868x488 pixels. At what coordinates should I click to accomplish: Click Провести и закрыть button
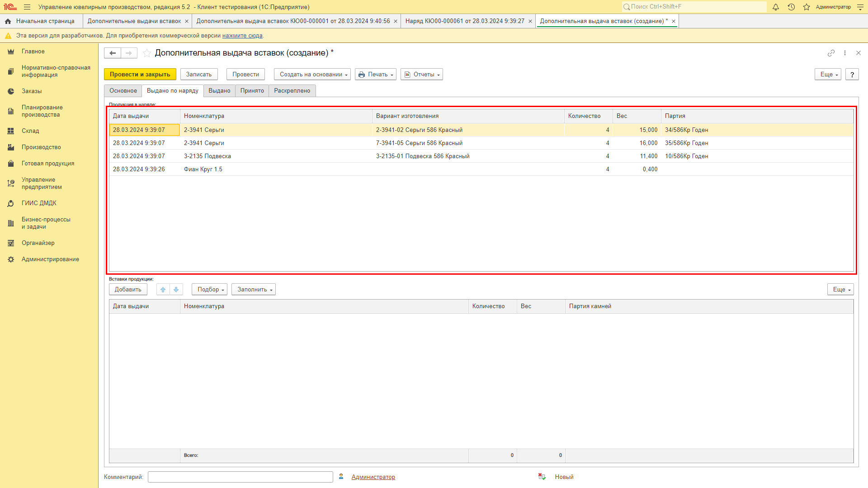point(140,75)
